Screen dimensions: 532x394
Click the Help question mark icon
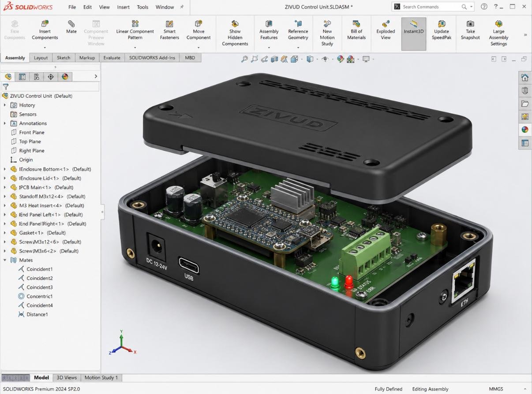click(484, 7)
